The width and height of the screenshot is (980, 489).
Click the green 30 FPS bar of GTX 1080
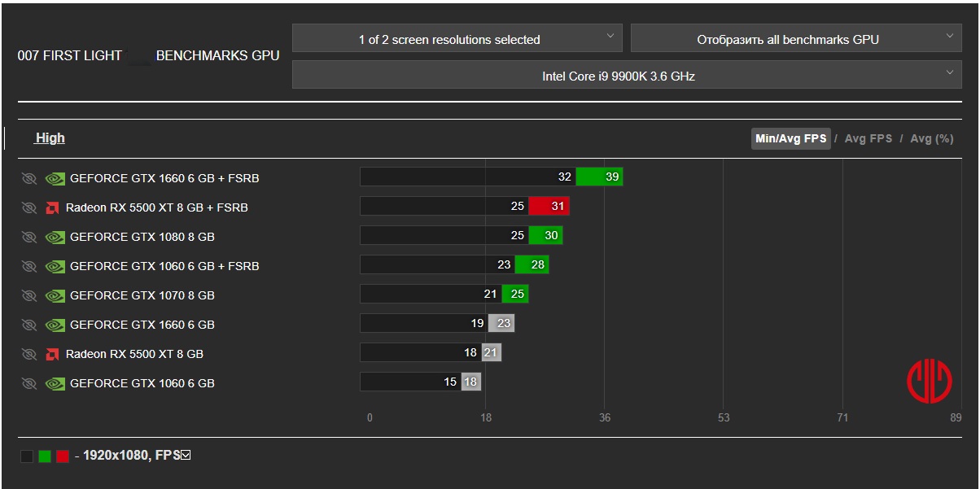[x=545, y=235]
